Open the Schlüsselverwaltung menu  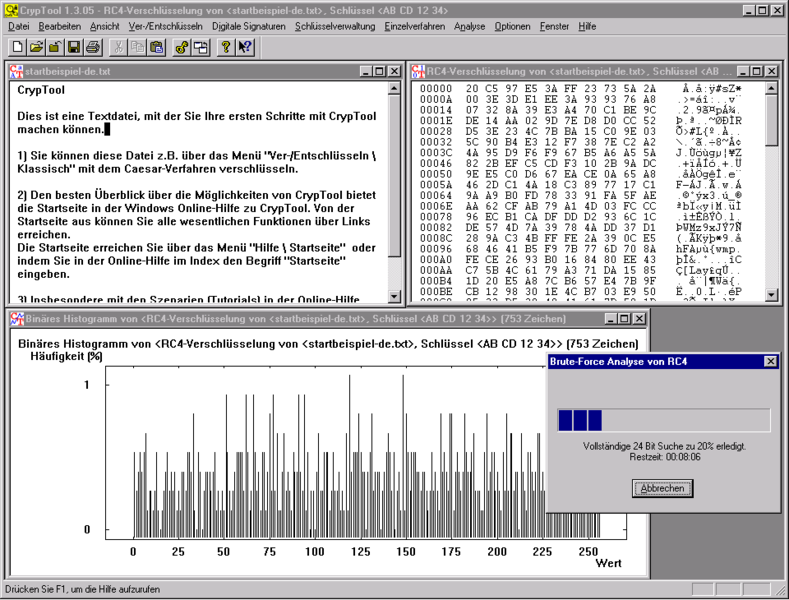(x=335, y=26)
